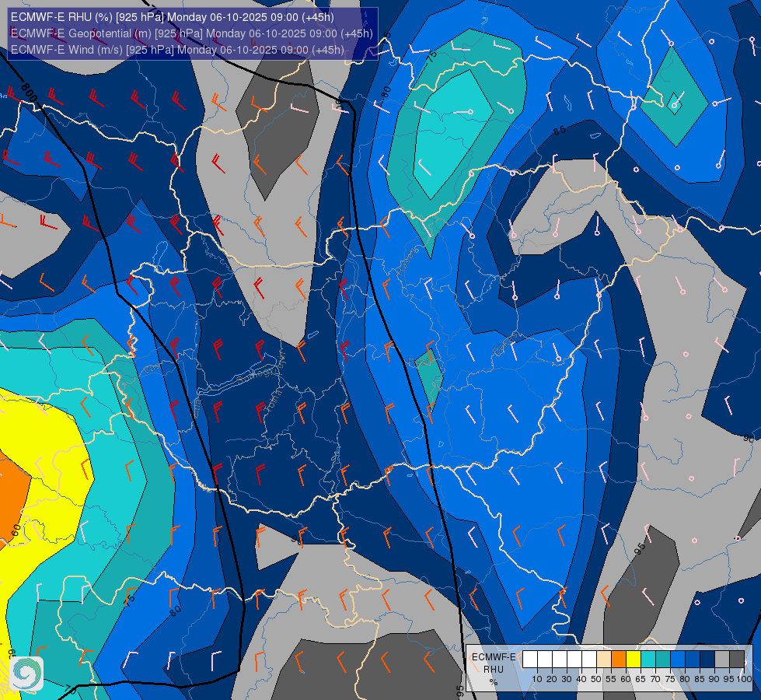Pick the orange 55-60 legend swatch

tap(618, 659)
